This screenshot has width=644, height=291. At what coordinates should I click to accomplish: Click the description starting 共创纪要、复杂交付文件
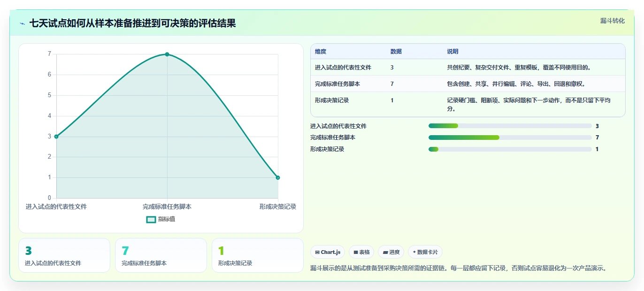coord(519,68)
